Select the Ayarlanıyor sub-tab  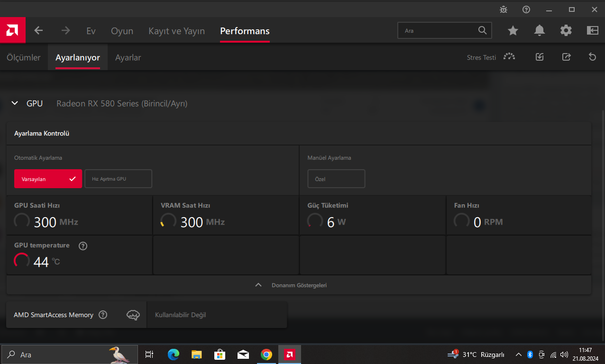pyautogui.click(x=78, y=57)
